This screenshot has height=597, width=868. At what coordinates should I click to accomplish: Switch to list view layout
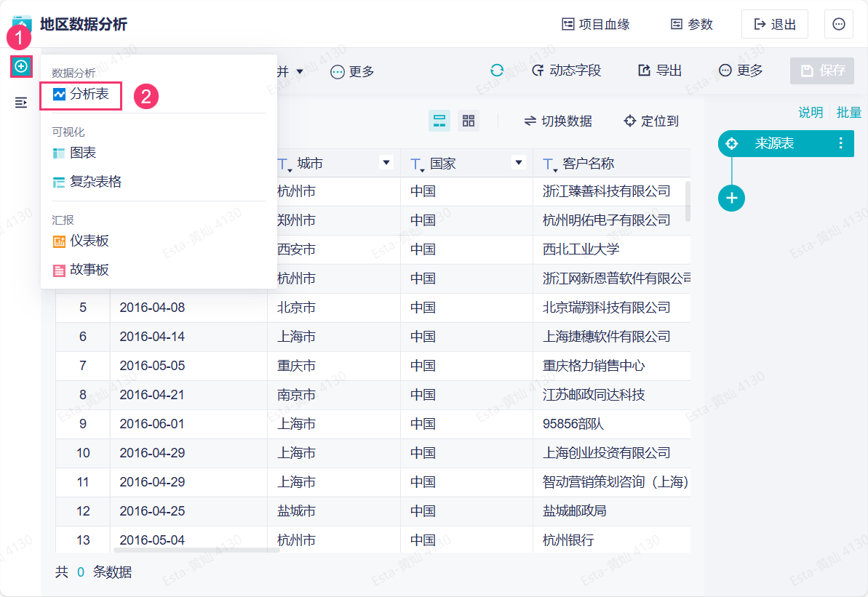(439, 121)
